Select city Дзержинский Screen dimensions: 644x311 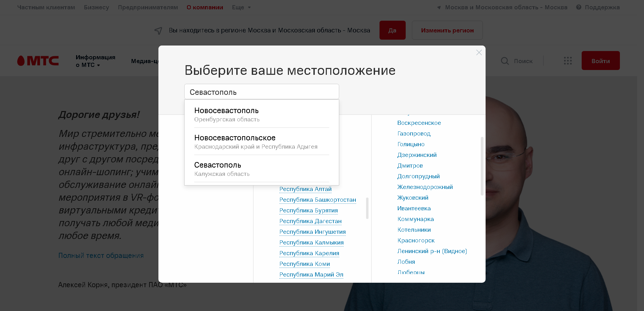[417, 155]
